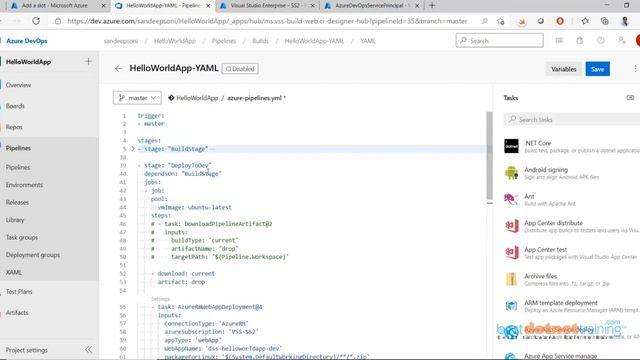Click the HelloWorldApp-YAML breadcrumb
640x360 pixels.
(x=314, y=41)
